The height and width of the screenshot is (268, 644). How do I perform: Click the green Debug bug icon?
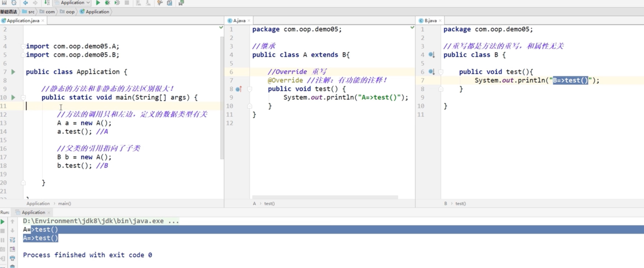(x=108, y=3)
